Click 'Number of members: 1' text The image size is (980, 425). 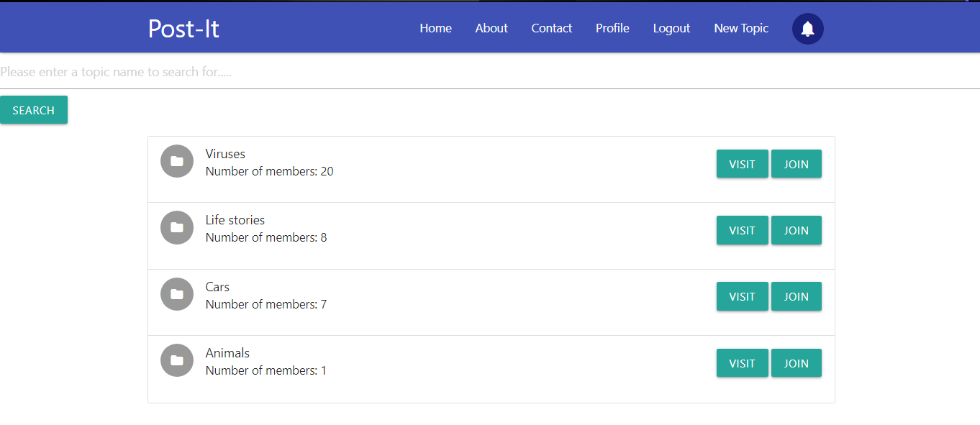(266, 370)
